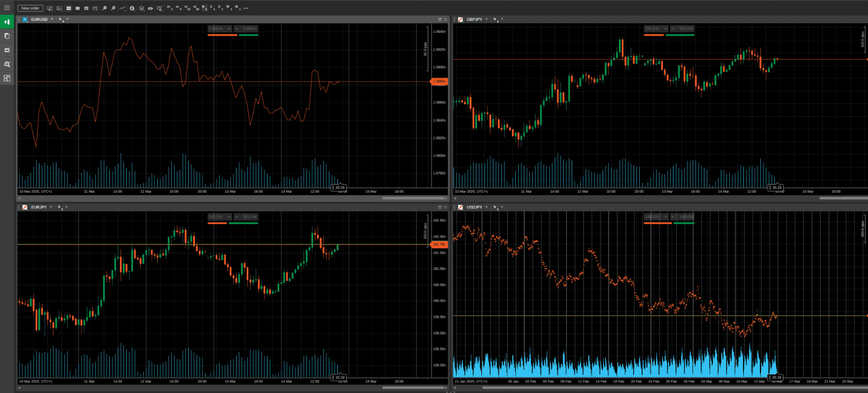Click the EURJPY chart symbol icon
This screenshot has height=393, width=868.
click(x=25, y=207)
